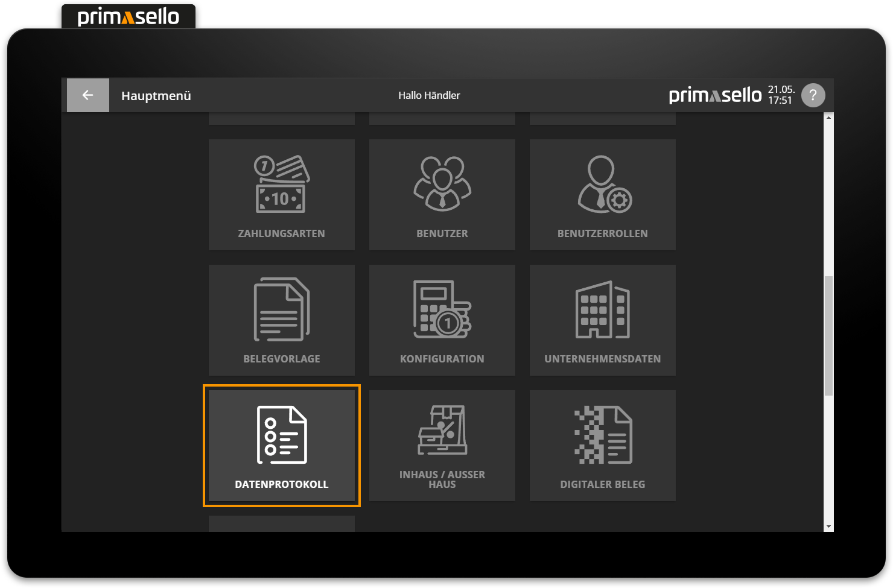Open Benutzerrollen management
This screenshot has width=893, height=588.
click(x=602, y=194)
